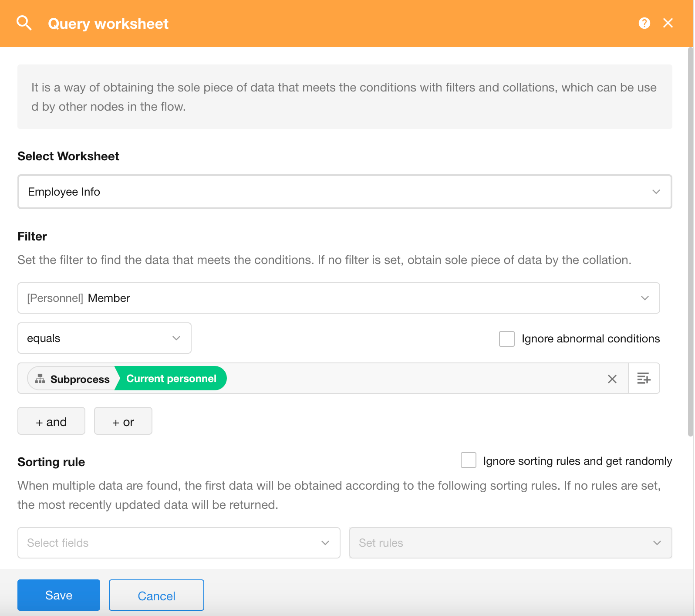Clear the Current personnel filter value
Image resolution: width=695 pixels, height=616 pixels.
coord(612,379)
